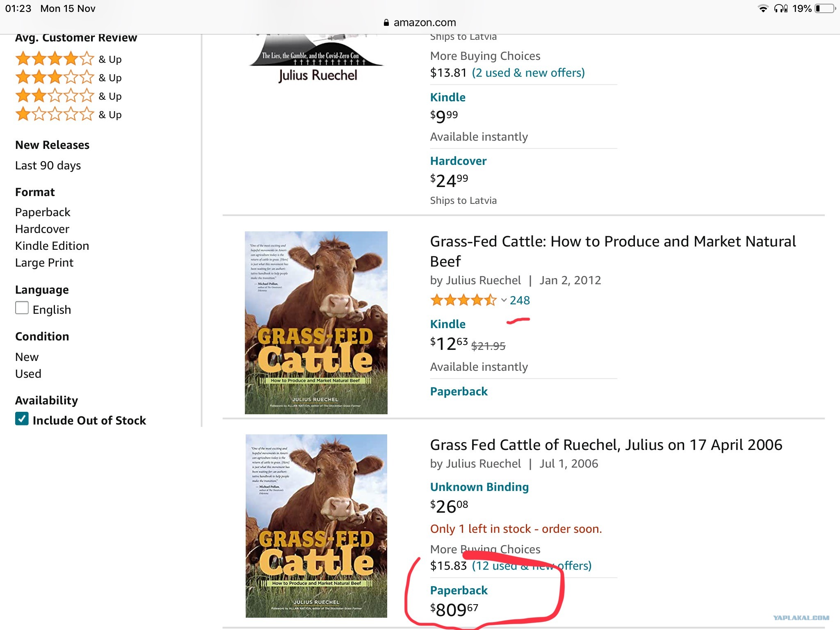The height and width of the screenshot is (630, 840).
Task: Open Hardcover edition priced $24.99
Action: pos(458,161)
